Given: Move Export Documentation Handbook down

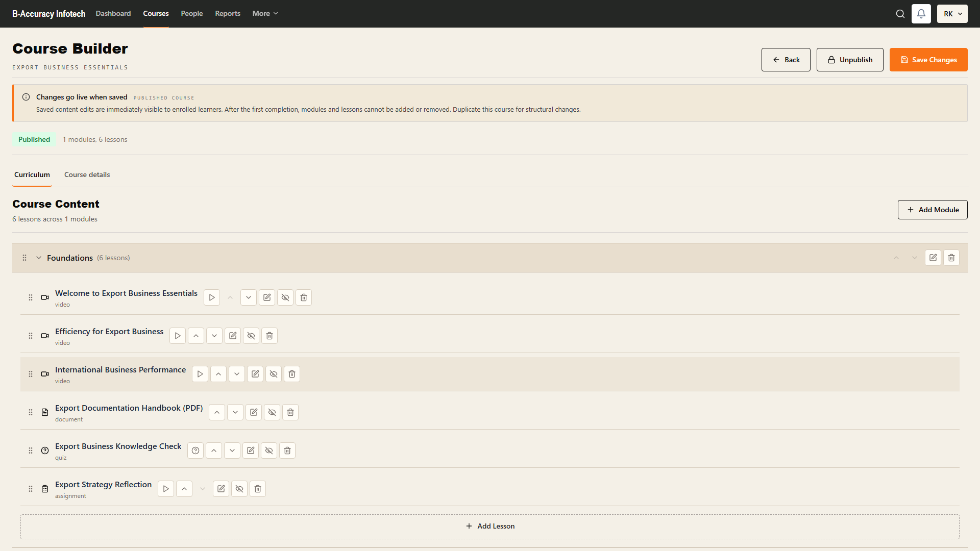Looking at the screenshot, I should coord(235,412).
